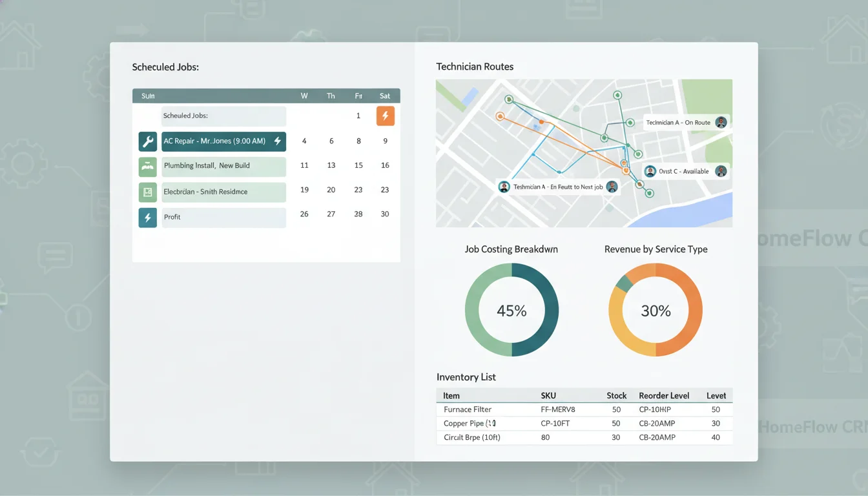Screen dimensions: 868x496
Task: Click the 45% Job Costing donut chart
Action: pyautogui.click(x=512, y=311)
